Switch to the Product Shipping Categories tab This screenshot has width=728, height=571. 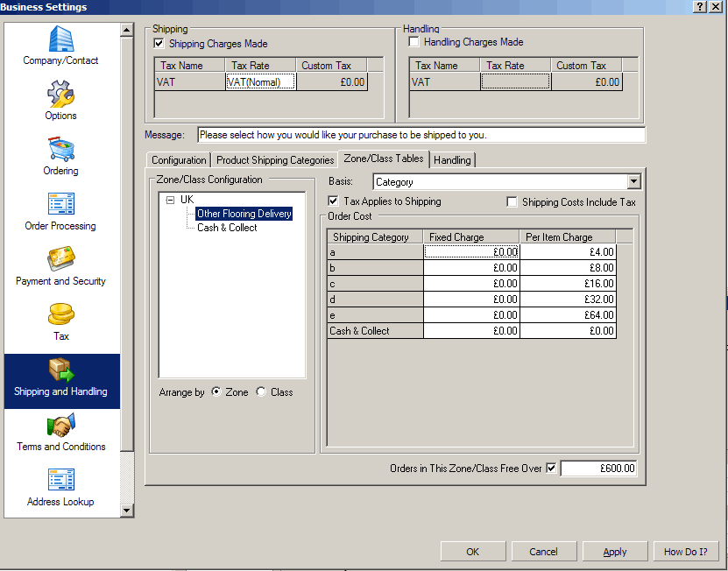(275, 160)
